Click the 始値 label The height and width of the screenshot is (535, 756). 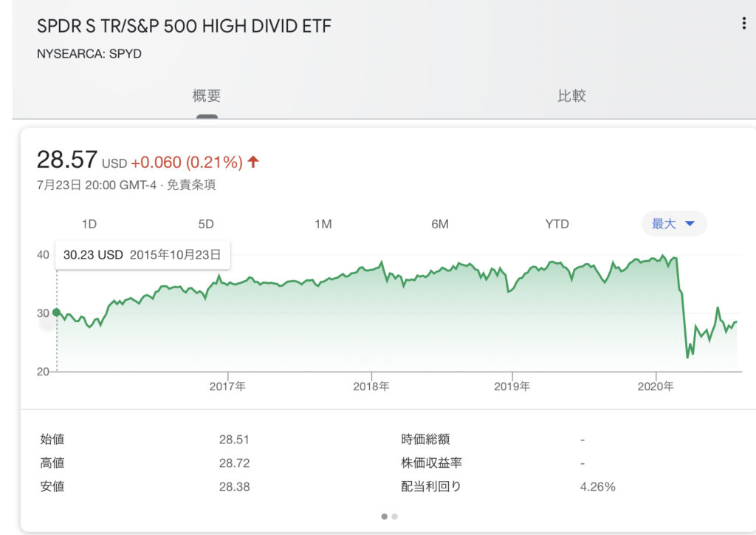52,439
